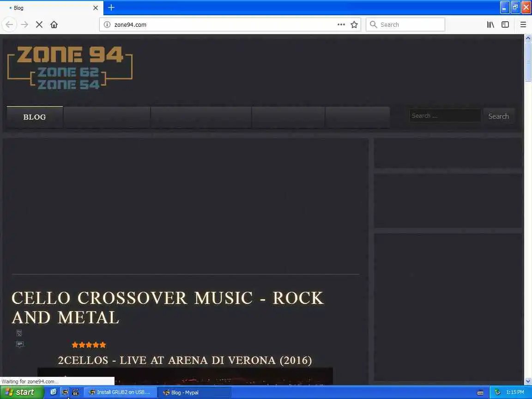This screenshot has height=399, width=532.
Task: Open the Library panel icon
Action: point(490,24)
